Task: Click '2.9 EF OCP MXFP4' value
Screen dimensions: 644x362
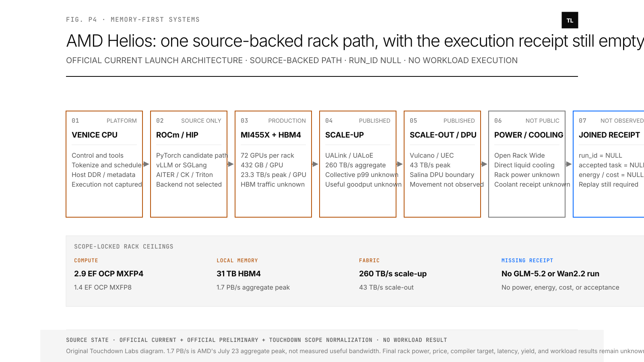Action: pyautogui.click(x=109, y=274)
